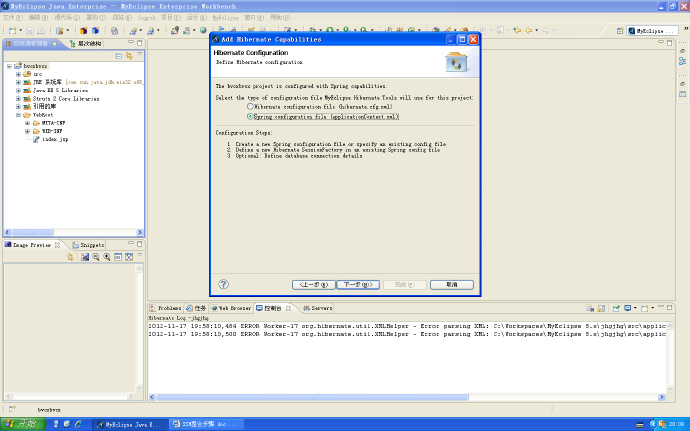
Task: Click the Next (下一步) button
Action: pyautogui.click(x=358, y=284)
